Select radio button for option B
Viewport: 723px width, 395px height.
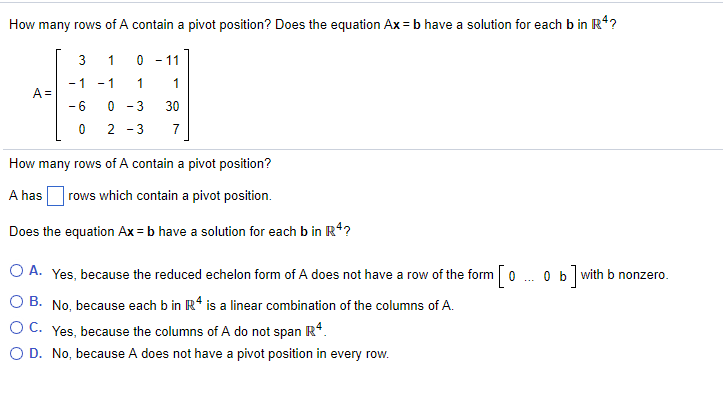(x=17, y=302)
